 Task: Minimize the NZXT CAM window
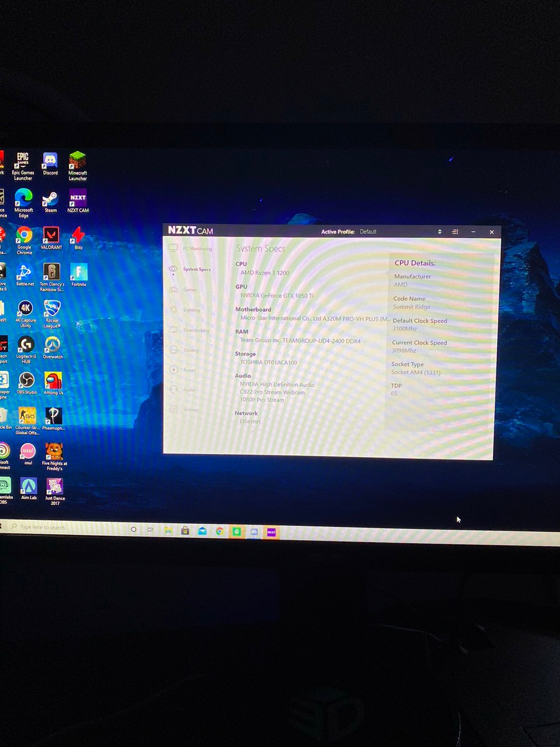click(473, 232)
